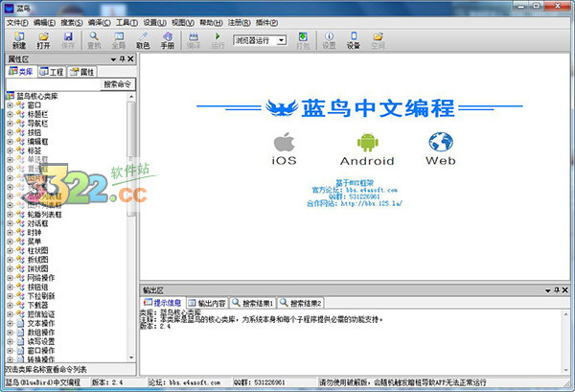Click the 版本: 2.4 status bar entry

click(106, 382)
